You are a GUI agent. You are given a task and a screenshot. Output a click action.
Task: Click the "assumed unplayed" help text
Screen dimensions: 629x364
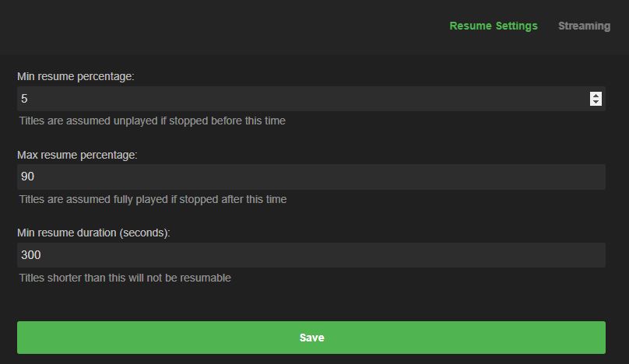153,121
